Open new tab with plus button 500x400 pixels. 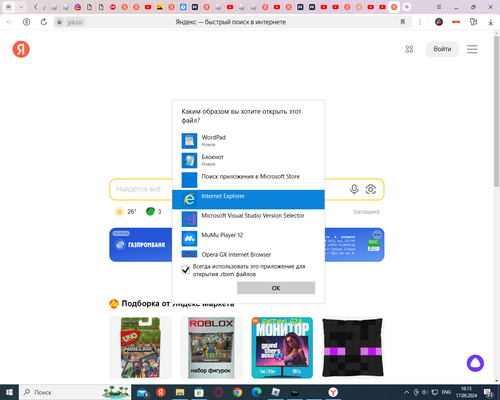[x=407, y=7]
